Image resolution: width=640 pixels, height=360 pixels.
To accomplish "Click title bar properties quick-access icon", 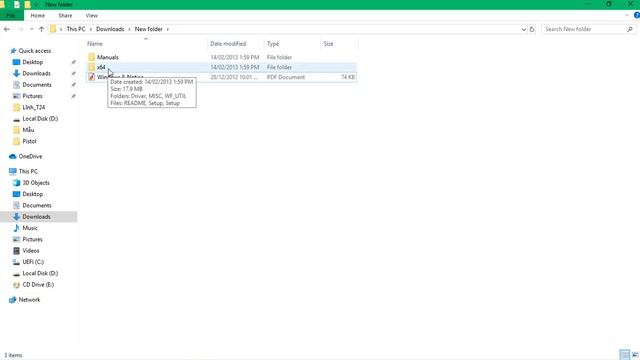I will click(x=17, y=4).
